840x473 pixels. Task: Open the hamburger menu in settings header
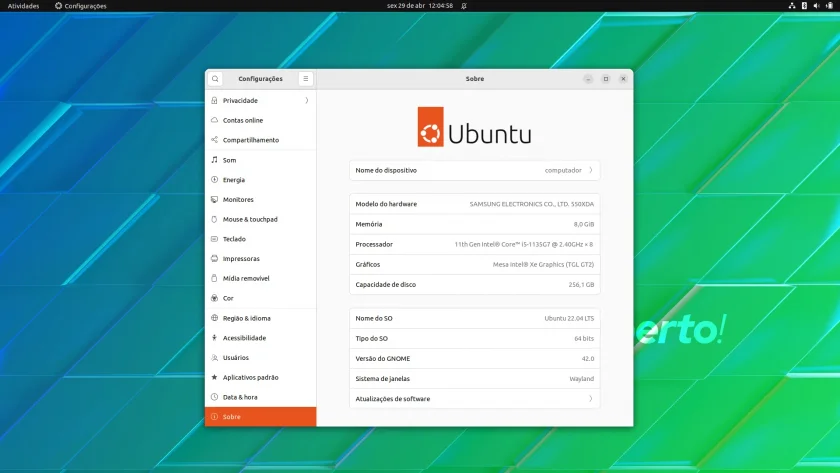pos(305,79)
